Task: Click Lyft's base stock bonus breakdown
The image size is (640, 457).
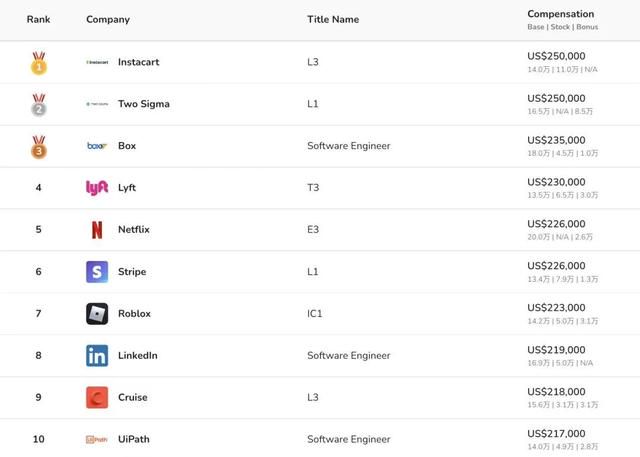Action: [562, 195]
